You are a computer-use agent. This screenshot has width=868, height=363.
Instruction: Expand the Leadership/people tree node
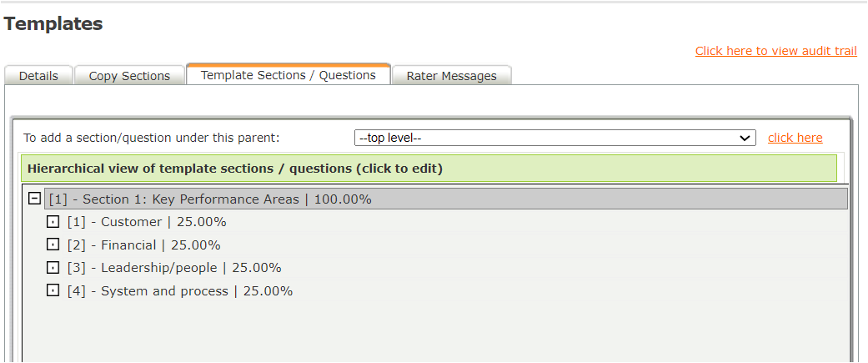53,268
